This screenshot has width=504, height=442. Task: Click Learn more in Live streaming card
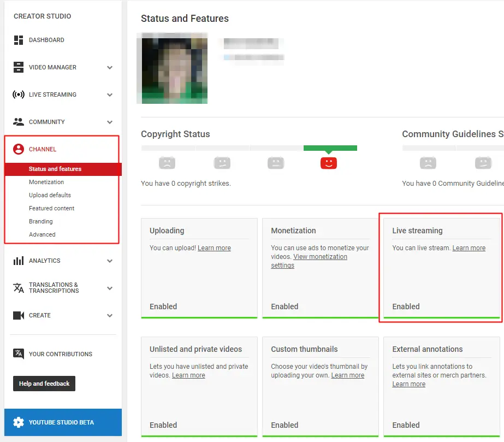469,248
